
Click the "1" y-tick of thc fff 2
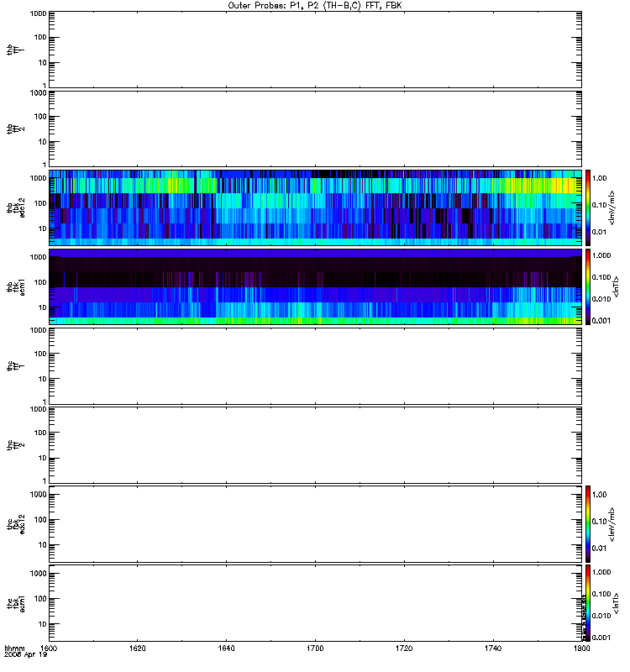(x=45, y=480)
